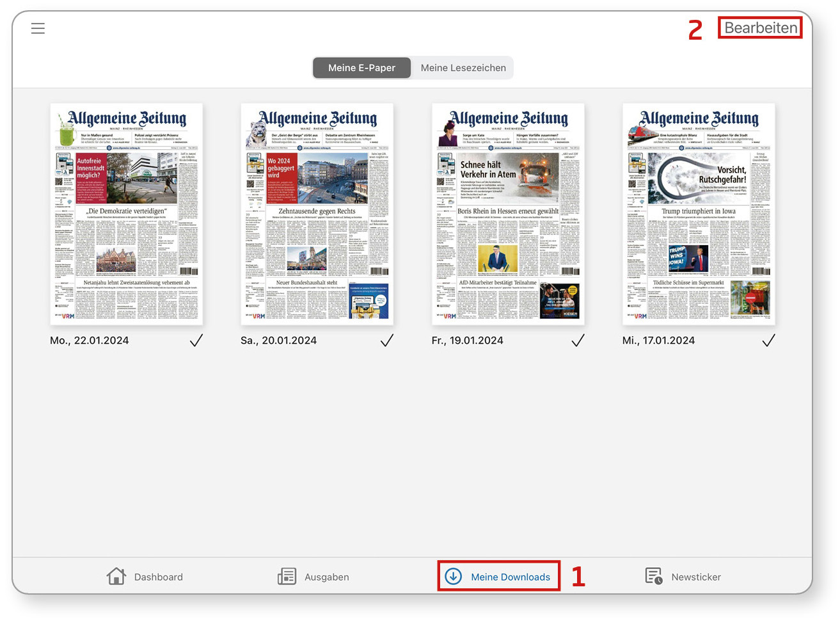
Task: Click checkmark beside Fr., 19.01.2024
Action: tap(578, 341)
